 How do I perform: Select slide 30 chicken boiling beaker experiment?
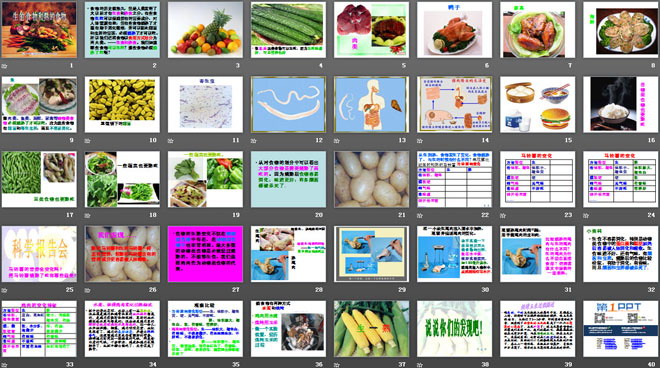[455, 254]
